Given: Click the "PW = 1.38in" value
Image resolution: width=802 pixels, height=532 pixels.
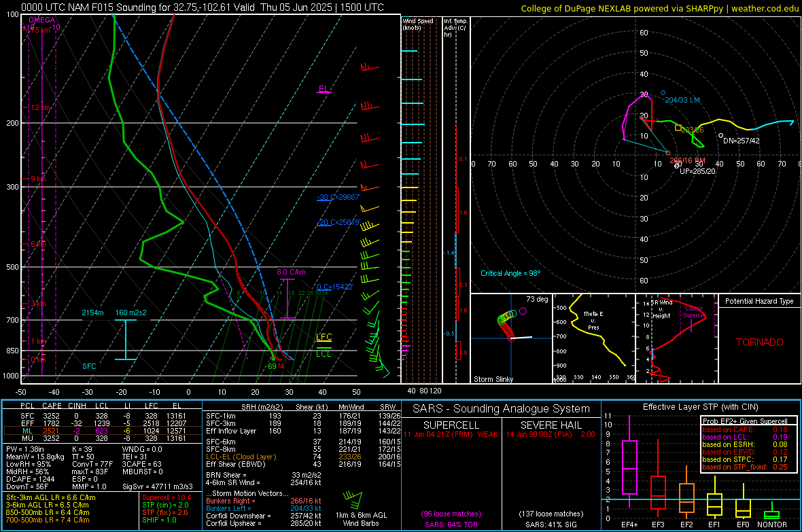Looking at the screenshot, I should pyautogui.click(x=25, y=449).
